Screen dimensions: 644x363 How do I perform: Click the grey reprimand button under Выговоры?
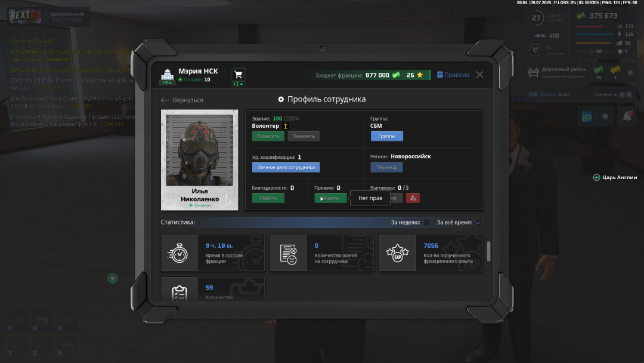click(x=396, y=198)
